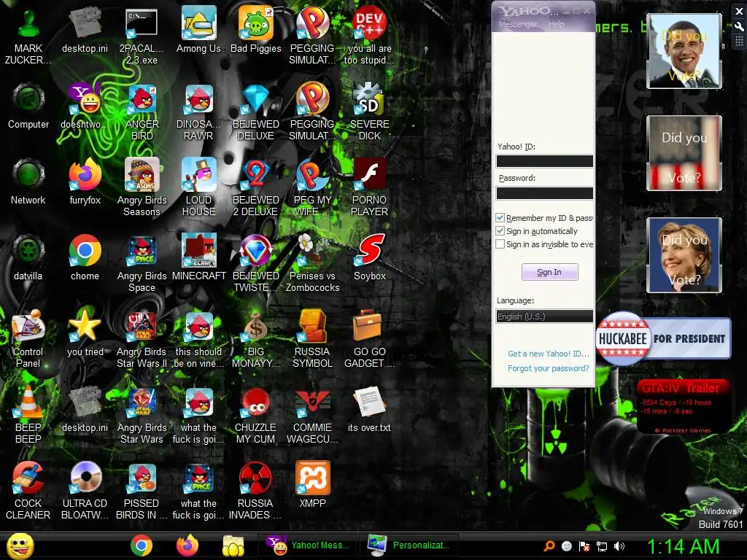This screenshot has width=747, height=560.
Task: Click the volume speaker tray icon
Action: coord(619,546)
